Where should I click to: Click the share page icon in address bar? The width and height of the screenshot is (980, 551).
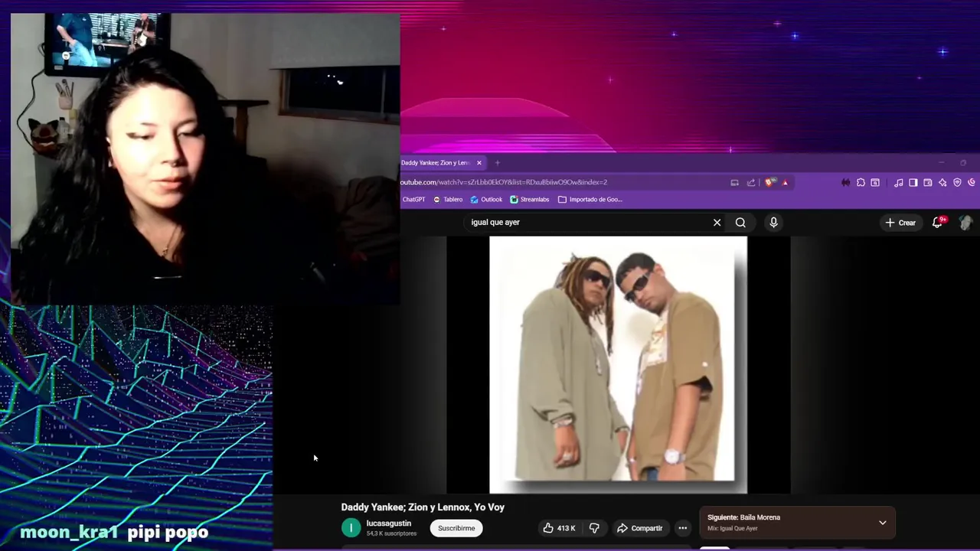pos(751,182)
